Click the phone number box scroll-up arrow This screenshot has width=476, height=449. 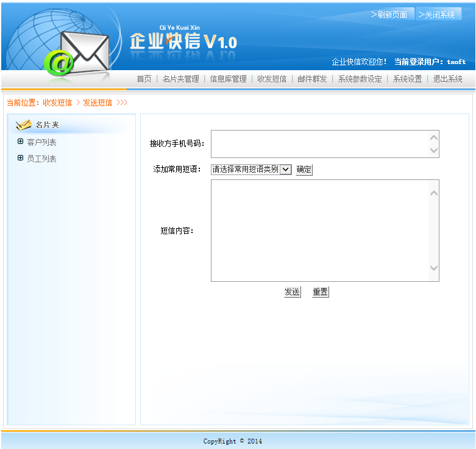[x=434, y=138]
